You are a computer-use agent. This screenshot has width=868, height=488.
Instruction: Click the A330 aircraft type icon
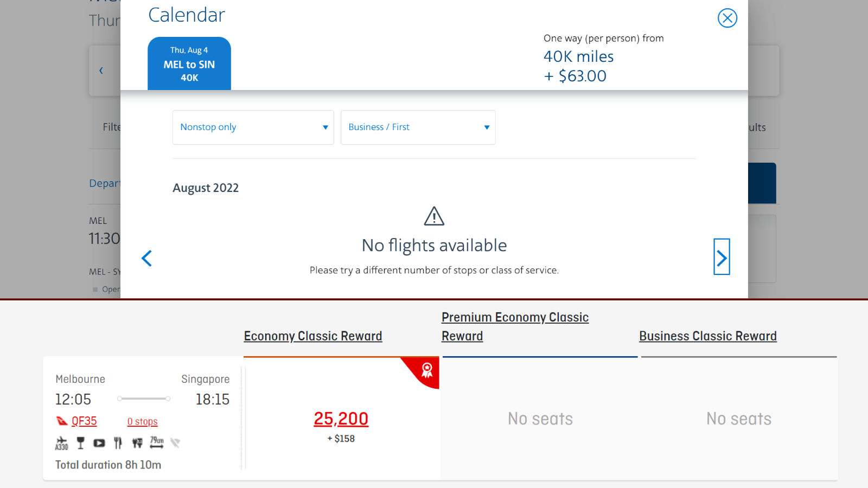pos(62,443)
